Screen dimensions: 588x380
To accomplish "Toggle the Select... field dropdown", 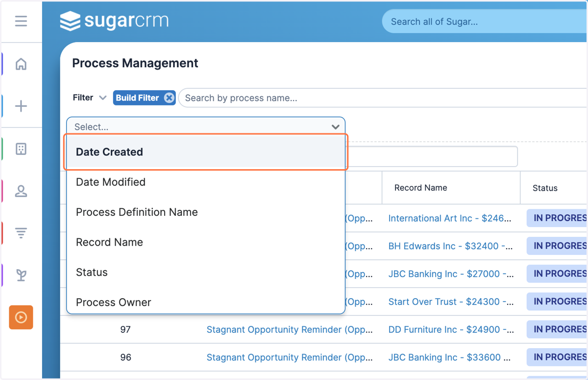I will [x=206, y=127].
